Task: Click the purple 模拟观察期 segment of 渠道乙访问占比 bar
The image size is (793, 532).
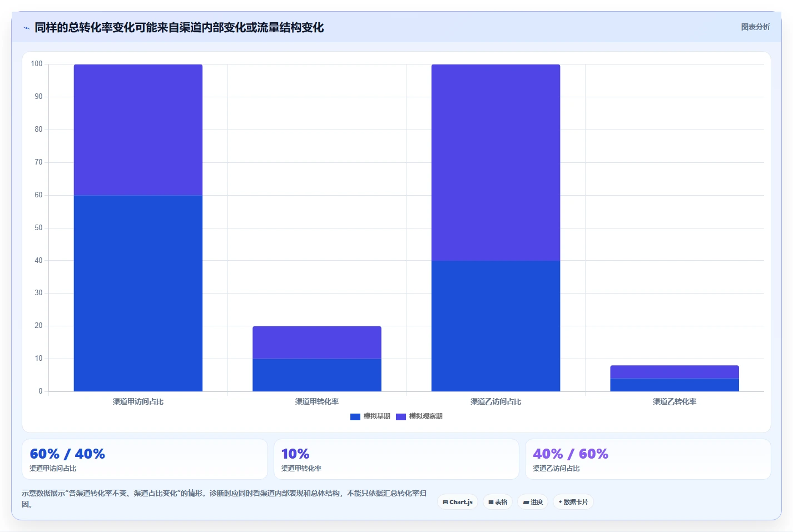Action: pos(495,162)
